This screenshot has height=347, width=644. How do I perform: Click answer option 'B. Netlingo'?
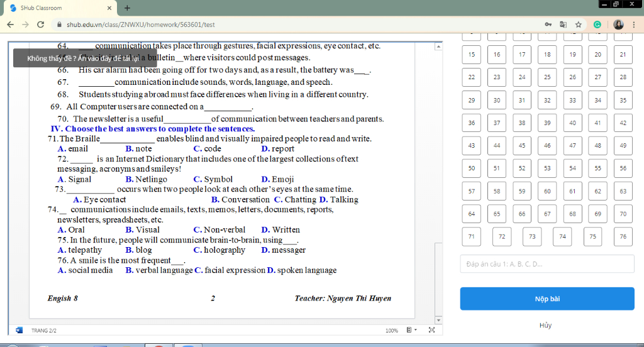[x=146, y=179]
